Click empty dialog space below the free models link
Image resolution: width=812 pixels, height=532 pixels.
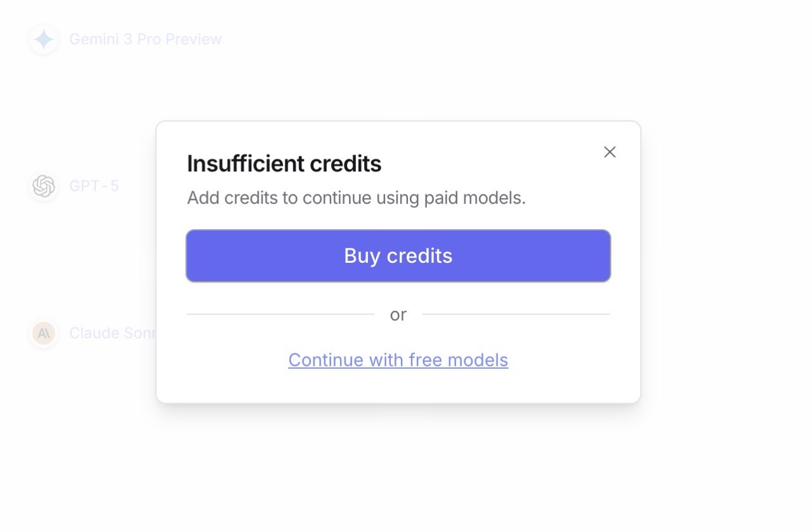click(398, 386)
